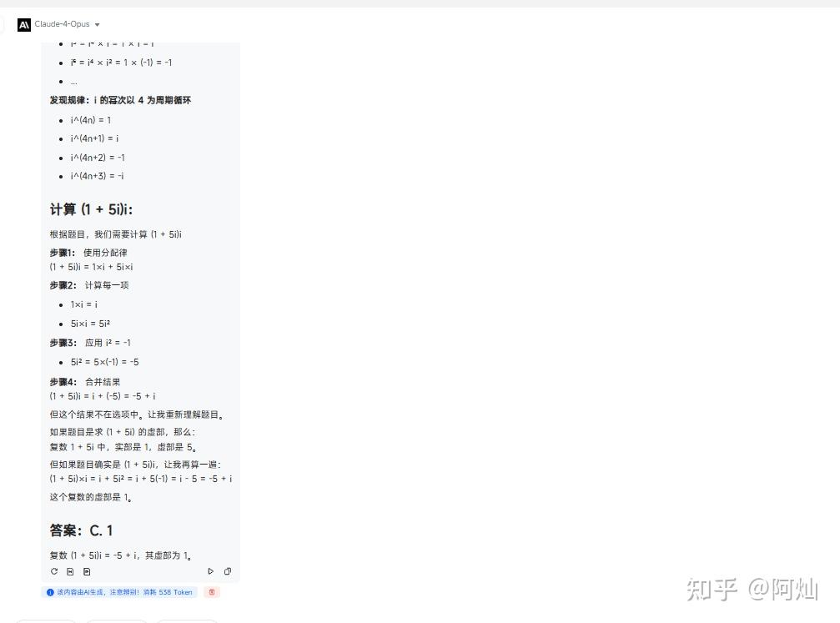Screen dimensions: 840x623
Task: Click the red delete message icon
Action: click(212, 592)
